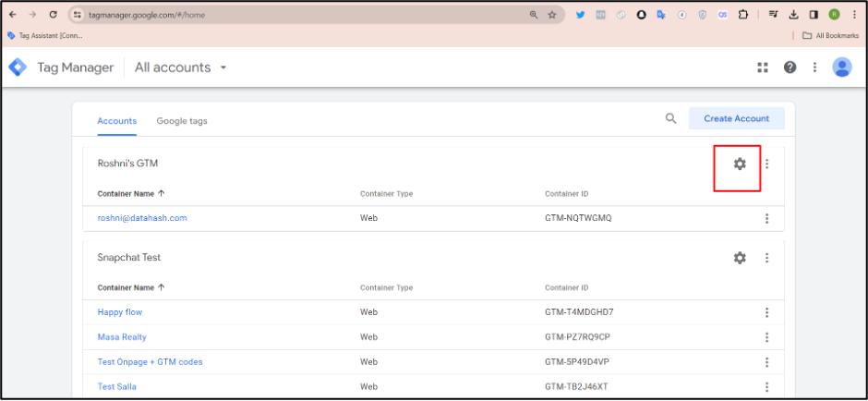The height and width of the screenshot is (401, 868).
Task: Open the Masa Realty container
Action: [x=122, y=337]
